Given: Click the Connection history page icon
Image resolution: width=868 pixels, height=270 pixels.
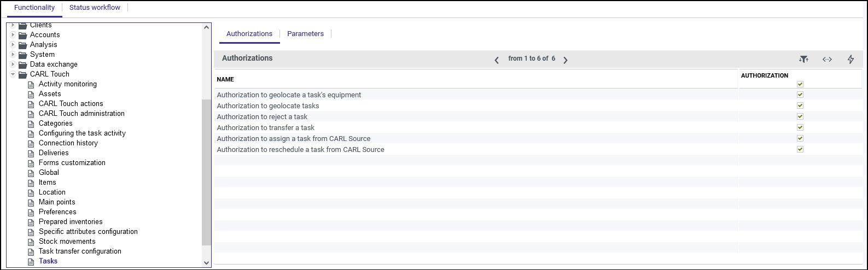Looking at the screenshot, I should (x=31, y=143).
